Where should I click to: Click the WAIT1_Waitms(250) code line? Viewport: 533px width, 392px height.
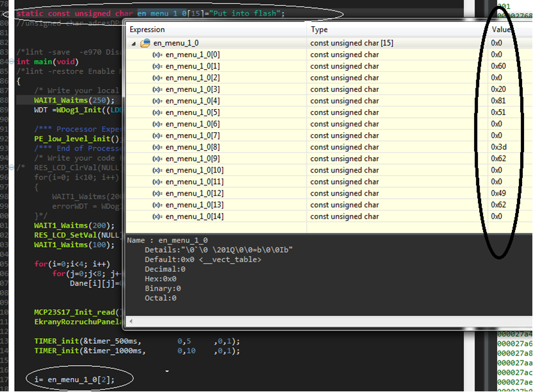(x=74, y=100)
